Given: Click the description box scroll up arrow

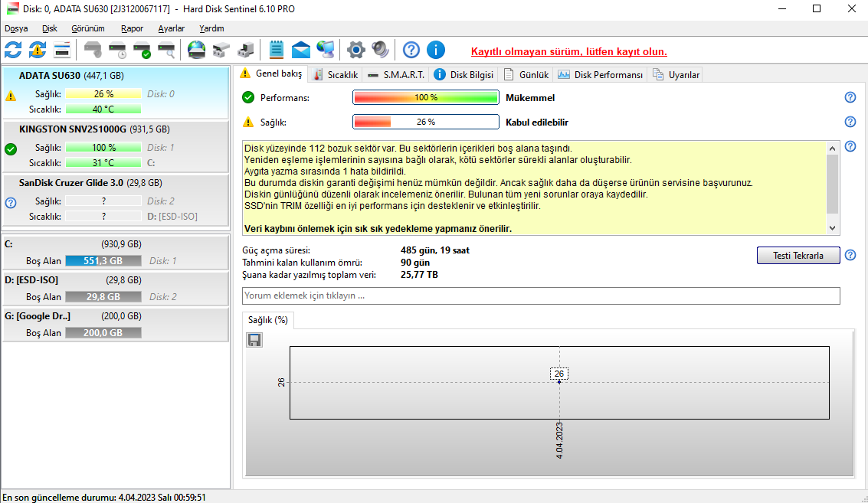Looking at the screenshot, I should [x=832, y=149].
